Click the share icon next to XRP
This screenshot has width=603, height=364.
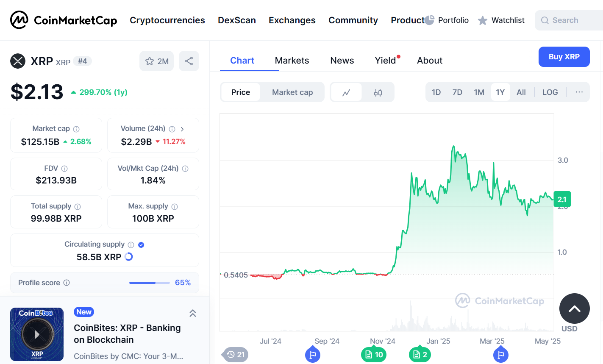pos(189,61)
